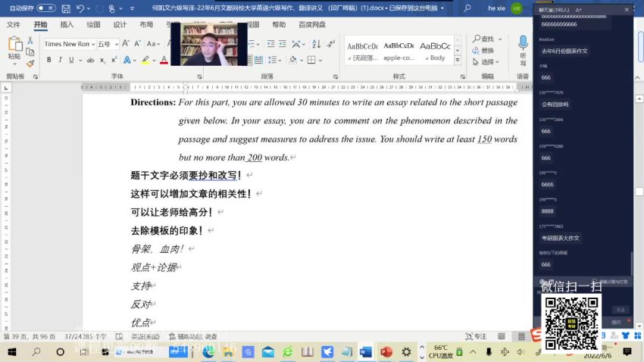Click the 粘贴 paste button
Screen dimensions: 644x362
point(14,48)
